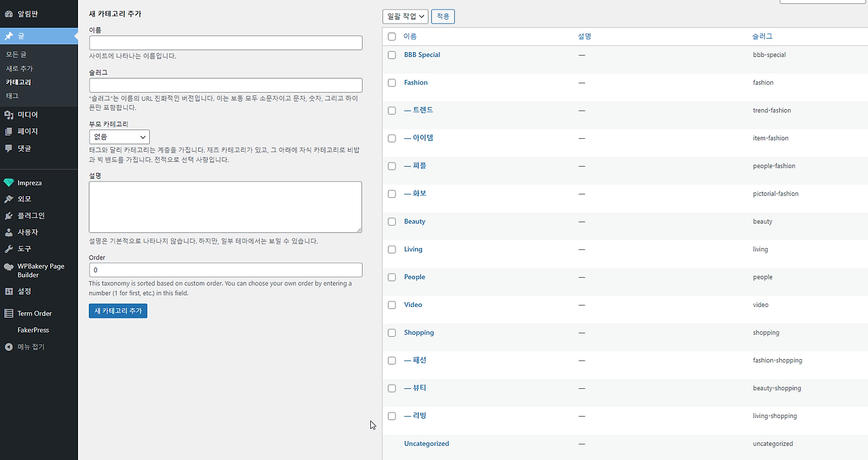Click the wrench icon beside 도구
This screenshot has width=868, height=460.
tap(9, 249)
